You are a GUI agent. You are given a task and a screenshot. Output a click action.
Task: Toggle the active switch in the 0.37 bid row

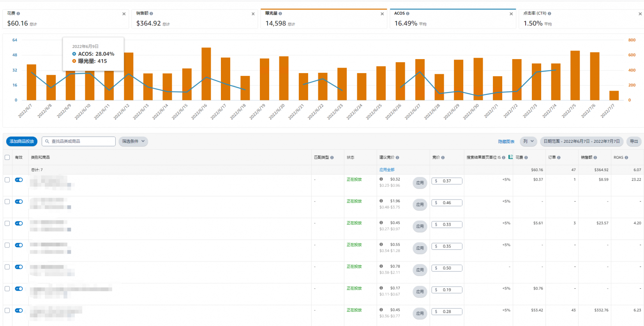19,180
